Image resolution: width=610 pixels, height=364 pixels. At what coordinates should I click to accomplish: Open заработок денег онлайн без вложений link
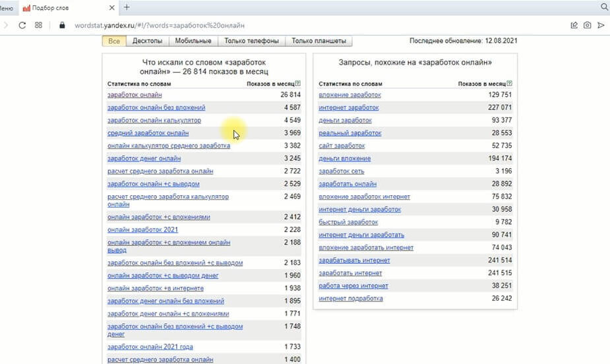click(x=166, y=301)
